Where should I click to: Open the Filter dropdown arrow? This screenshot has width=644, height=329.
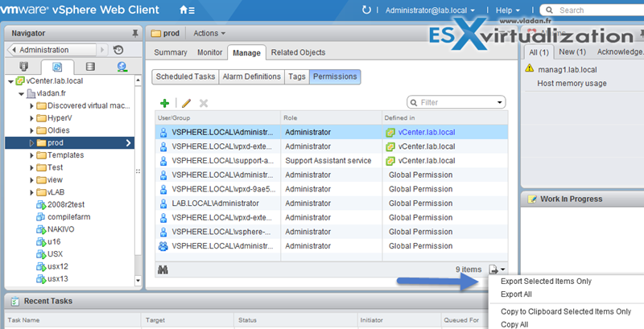point(500,102)
